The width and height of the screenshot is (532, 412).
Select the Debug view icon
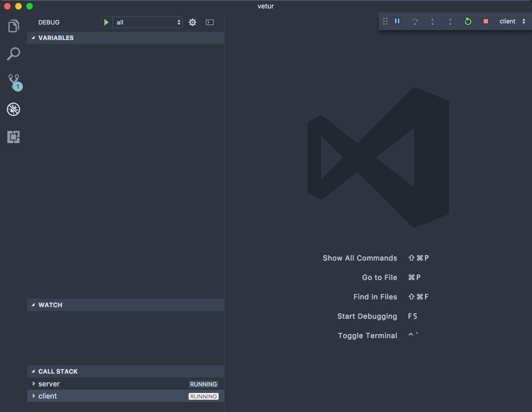click(x=13, y=109)
